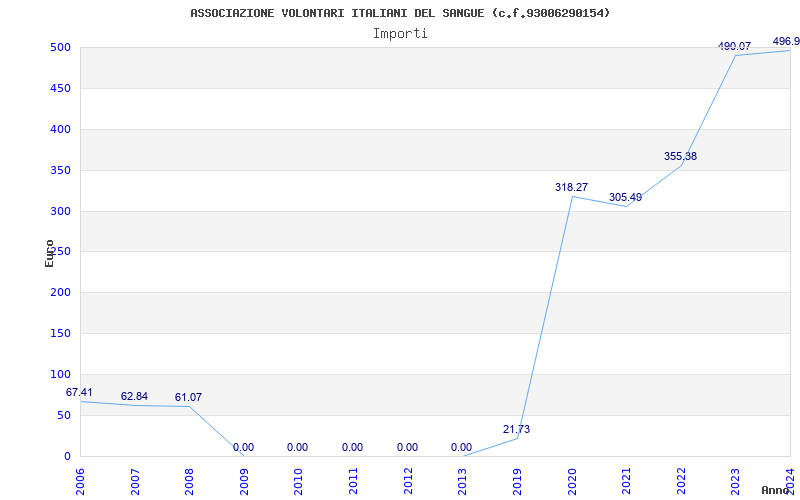Click the 2008 x-axis label
The height and width of the screenshot is (500, 800).
pyautogui.click(x=190, y=482)
